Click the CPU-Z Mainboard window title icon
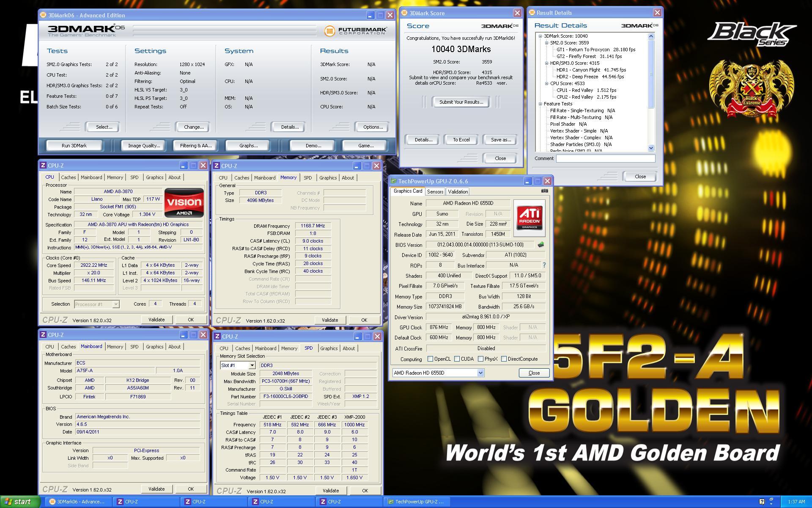 [43, 334]
